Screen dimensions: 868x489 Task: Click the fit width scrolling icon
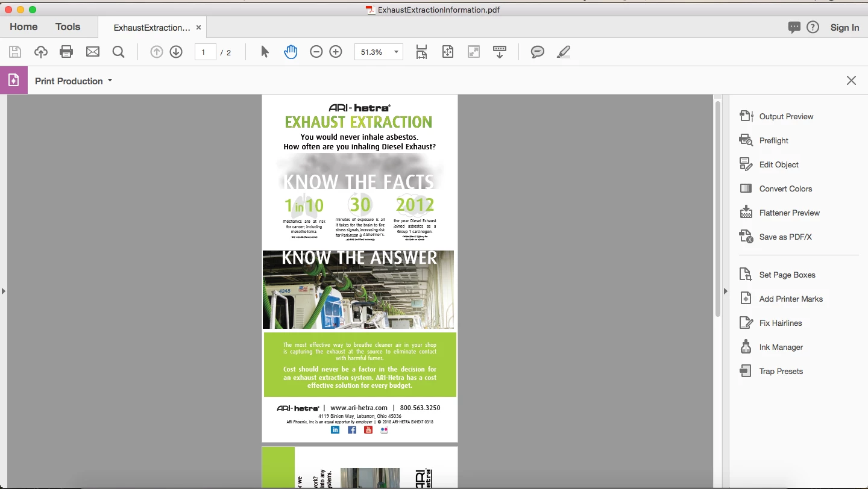(421, 52)
